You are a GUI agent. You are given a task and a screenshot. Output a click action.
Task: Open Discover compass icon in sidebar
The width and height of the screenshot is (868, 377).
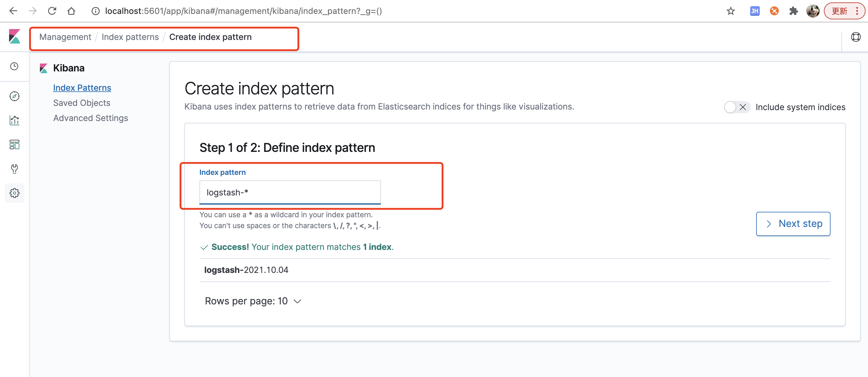[14, 96]
